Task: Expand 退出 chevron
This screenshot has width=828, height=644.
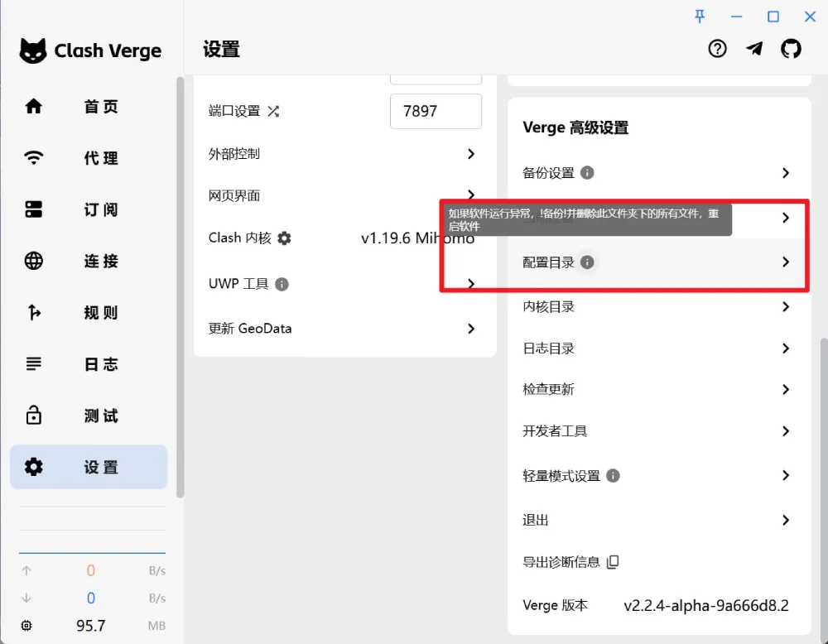Action: pyautogui.click(x=786, y=520)
